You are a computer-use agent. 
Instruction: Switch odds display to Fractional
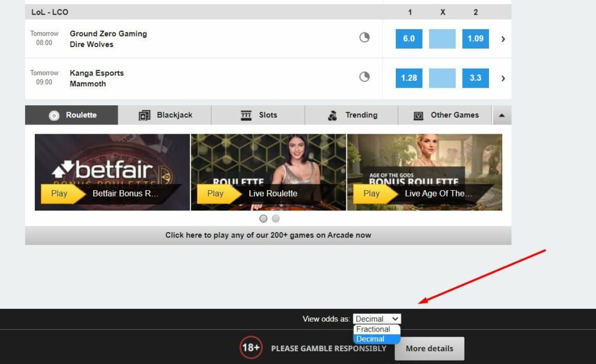click(375, 329)
